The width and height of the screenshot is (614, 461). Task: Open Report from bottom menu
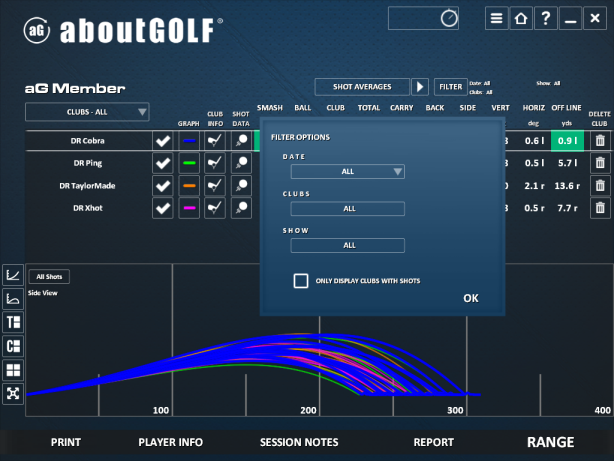tap(433, 442)
